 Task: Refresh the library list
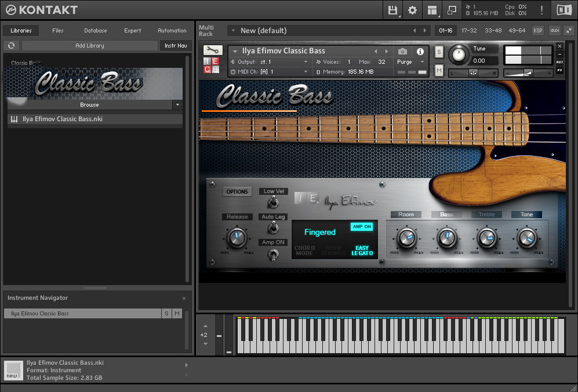pyautogui.click(x=12, y=45)
